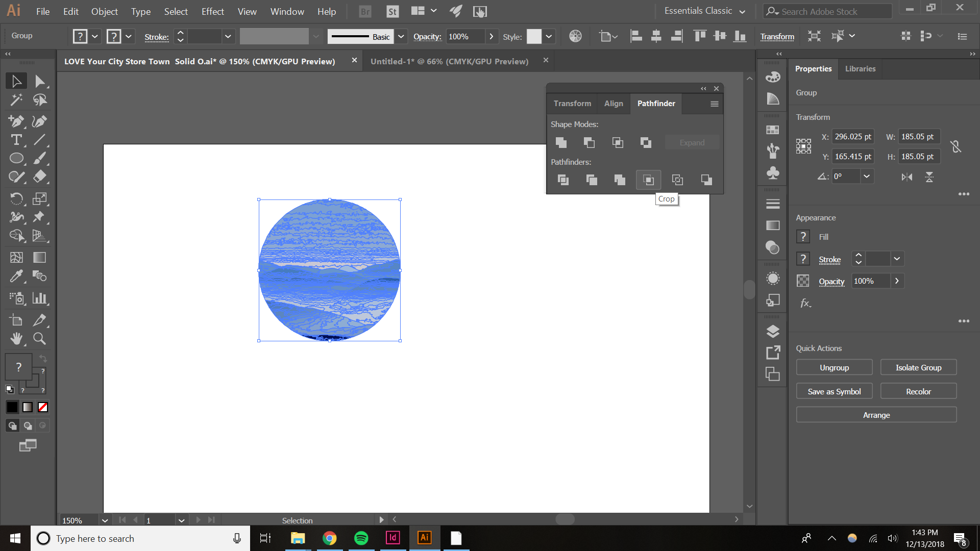
Task: Toggle the constrain proportions link in Transform
Action: coord(957,146)
